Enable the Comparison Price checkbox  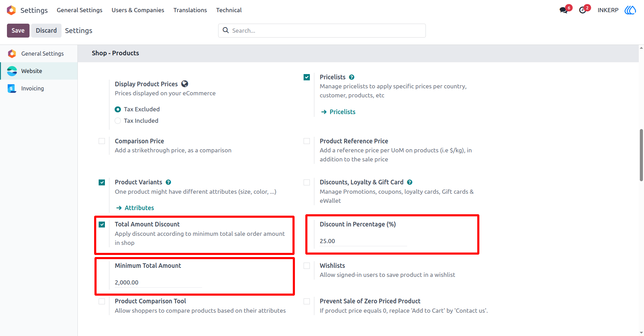coord(102,141)
